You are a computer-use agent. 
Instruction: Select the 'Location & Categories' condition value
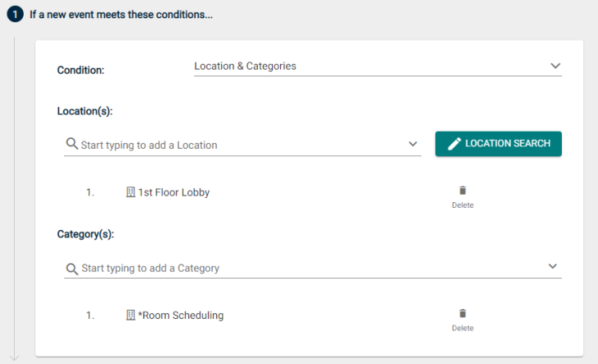(246, 66)
